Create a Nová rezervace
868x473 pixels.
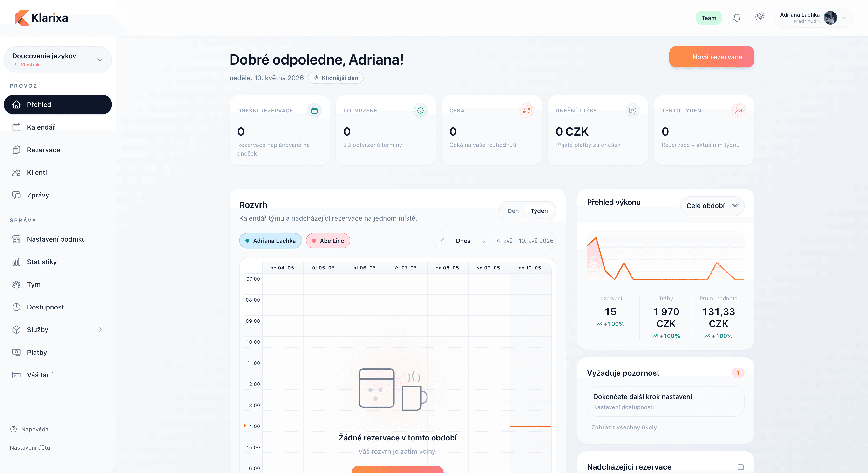[x=711, y=57]
